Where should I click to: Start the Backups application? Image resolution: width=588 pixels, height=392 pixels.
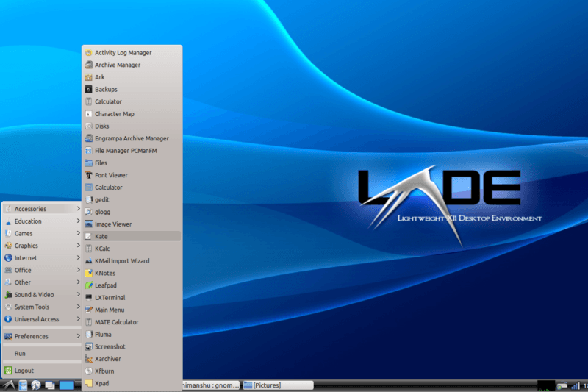click(x=132, y=90)
